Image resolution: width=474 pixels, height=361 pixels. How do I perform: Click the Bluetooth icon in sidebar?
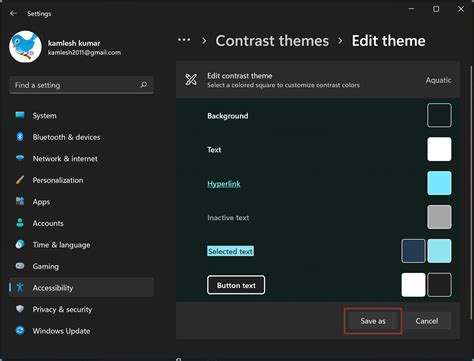20,137
